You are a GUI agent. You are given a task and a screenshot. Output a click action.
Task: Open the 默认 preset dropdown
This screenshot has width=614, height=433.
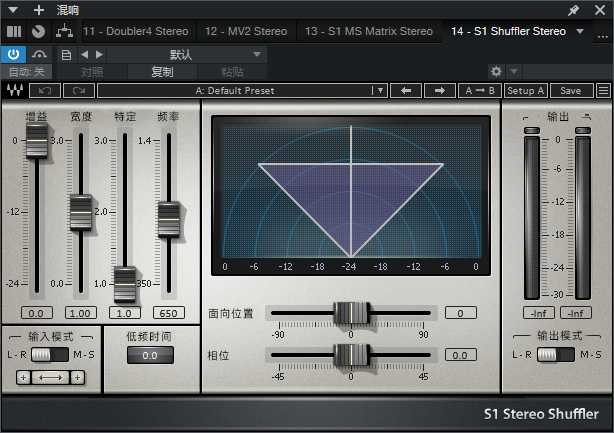click(x=187, y=54)
